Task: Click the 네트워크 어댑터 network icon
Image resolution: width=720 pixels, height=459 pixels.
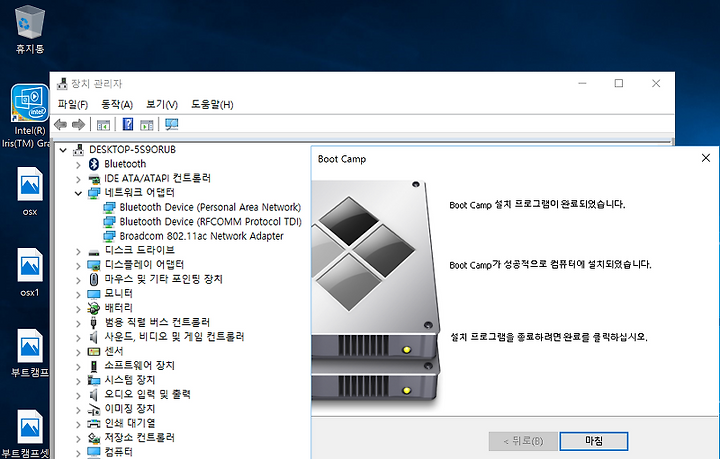Action: [94, 193]
